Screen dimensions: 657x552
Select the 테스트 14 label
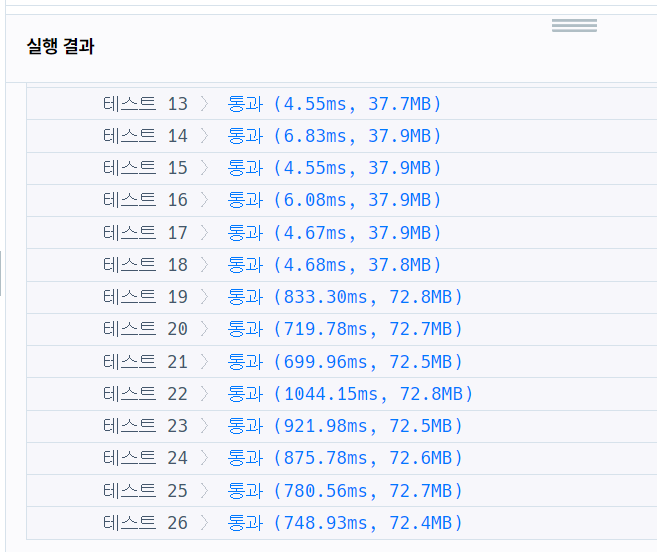[x=145, y=136]
